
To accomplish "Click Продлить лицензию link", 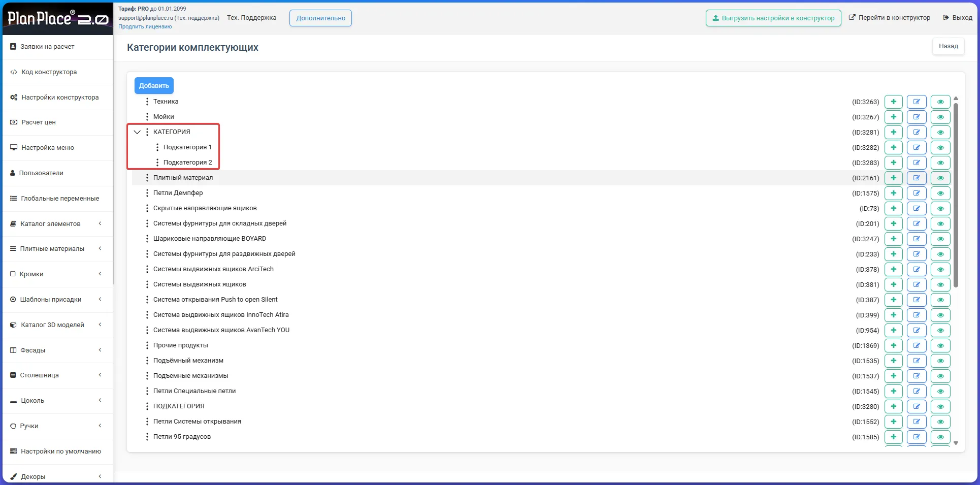I will (x=145, y=27).
